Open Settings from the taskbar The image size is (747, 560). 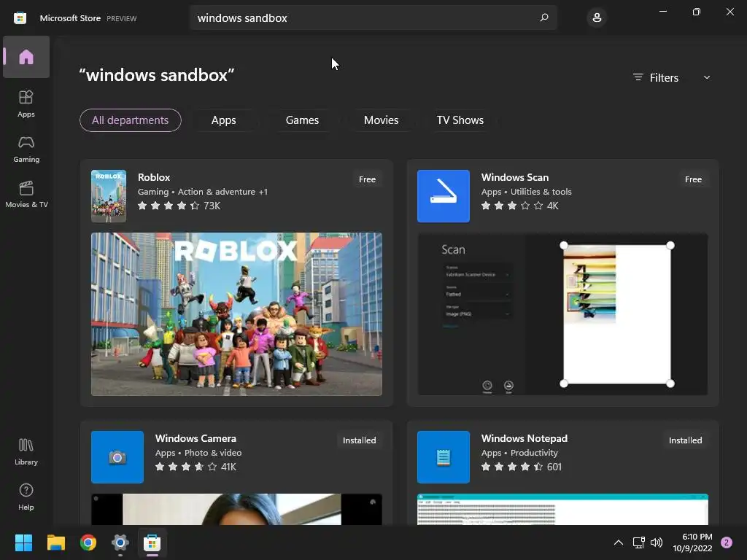pos(120,542)
